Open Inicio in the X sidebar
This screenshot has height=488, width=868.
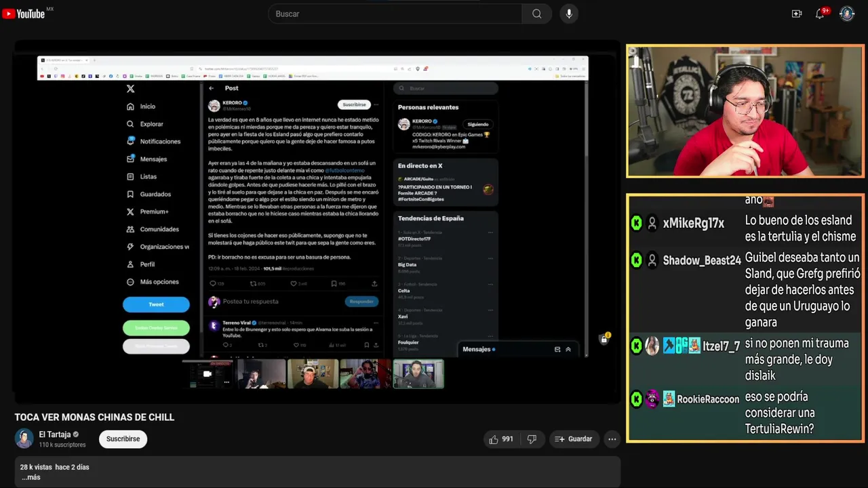141,106
